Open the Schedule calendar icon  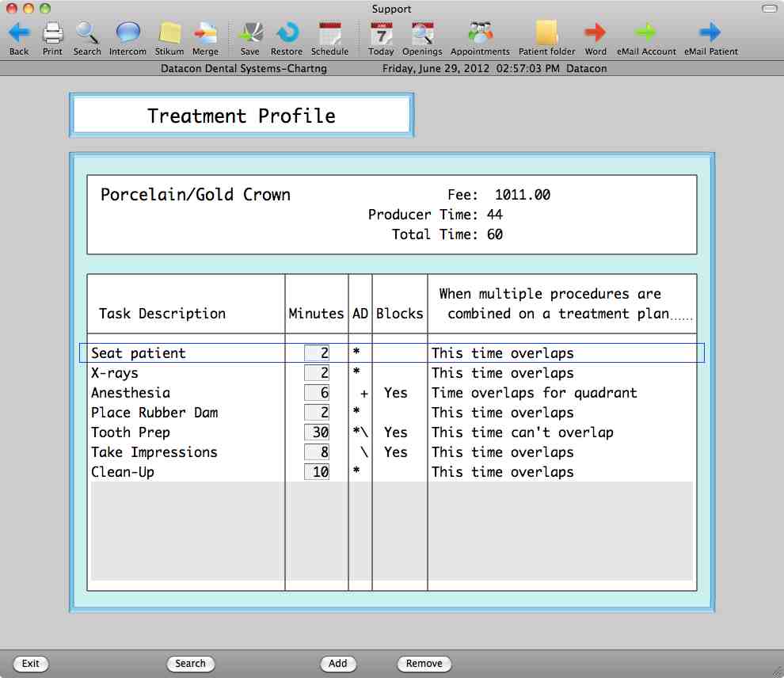click(x=330, y=32)
